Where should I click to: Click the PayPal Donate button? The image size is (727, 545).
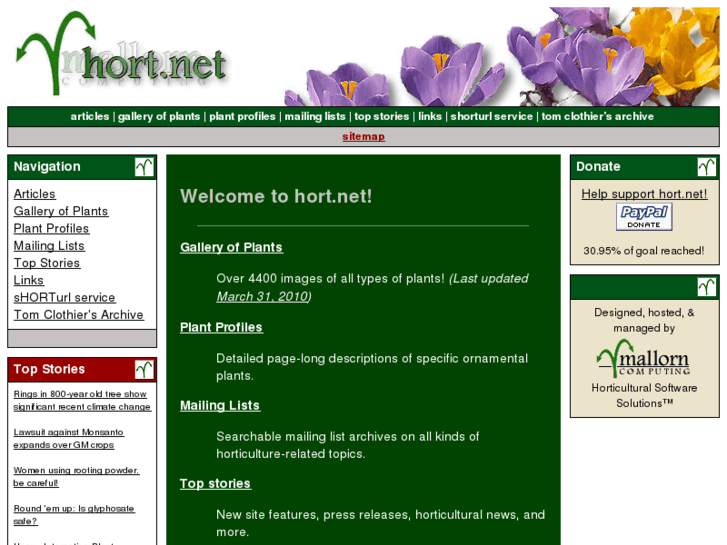(x=644, y=217)
